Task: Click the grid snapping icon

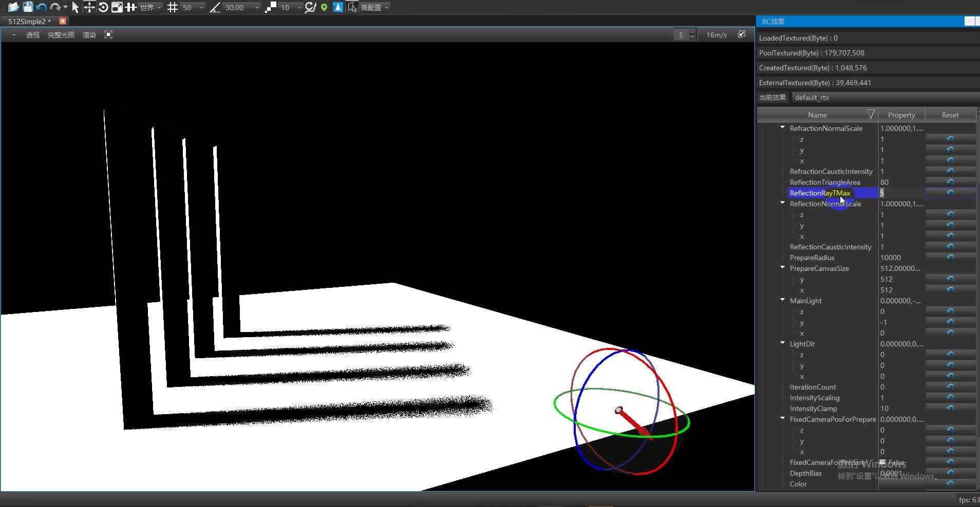Action: [173, 7]
